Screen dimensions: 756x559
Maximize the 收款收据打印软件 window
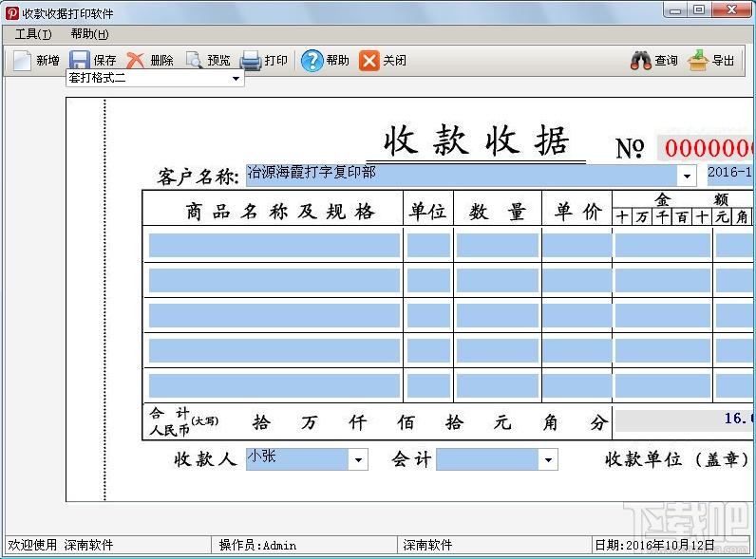pyautogui.click(x=699, y=10)
